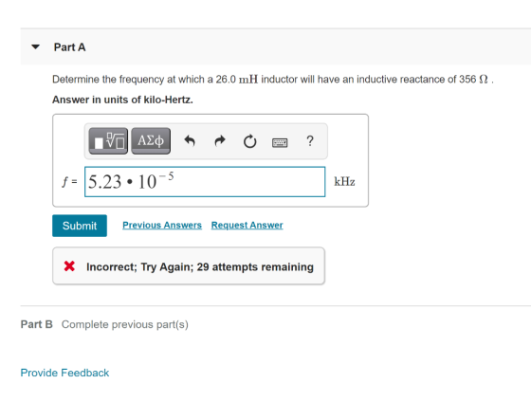
Task: Click the redo arrow icon
Action: pyautogui.click(x=220, y=140)
